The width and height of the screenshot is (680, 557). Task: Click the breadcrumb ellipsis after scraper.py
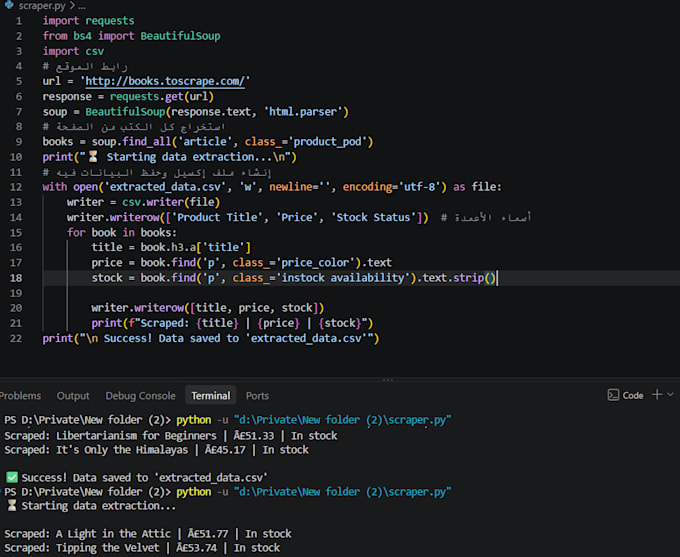point(82,6)
